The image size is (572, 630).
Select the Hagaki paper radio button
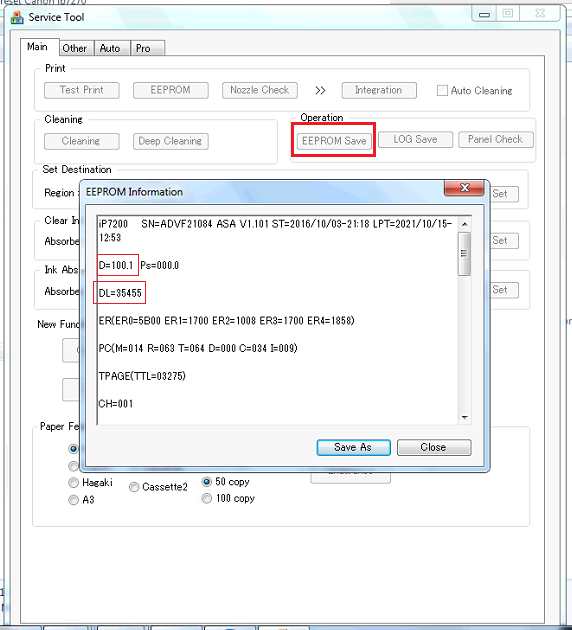click(x=74, y=482)
